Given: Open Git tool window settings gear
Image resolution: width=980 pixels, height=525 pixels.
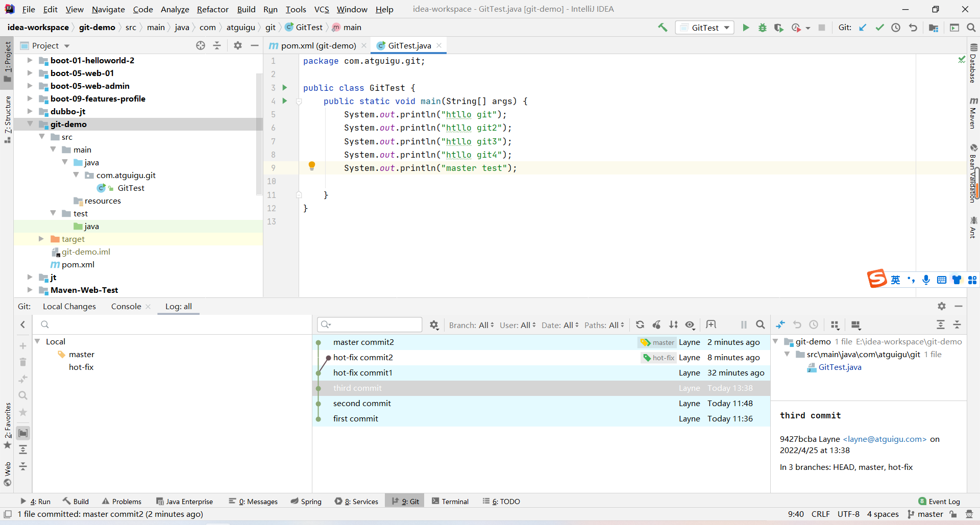Looking at the screenshot, I should [x=942, y=306].
